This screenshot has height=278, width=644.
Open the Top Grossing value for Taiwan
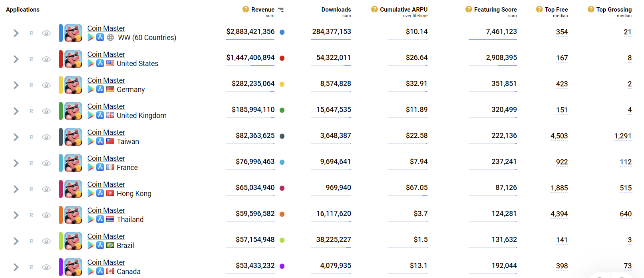click(622, 136)
